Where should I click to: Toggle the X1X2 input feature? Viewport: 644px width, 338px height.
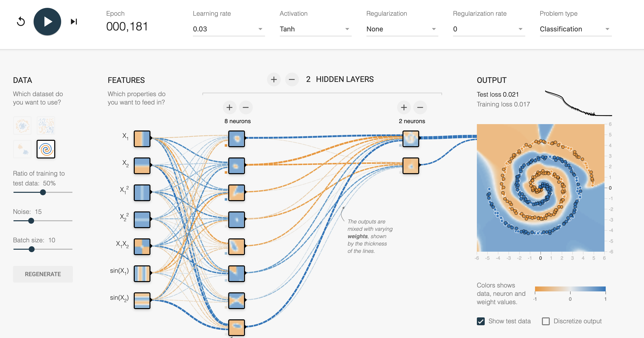tap(142, 247)
